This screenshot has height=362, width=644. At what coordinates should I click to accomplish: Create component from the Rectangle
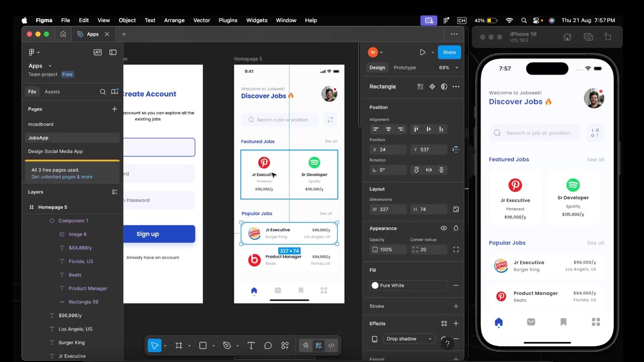pos(432,86)
